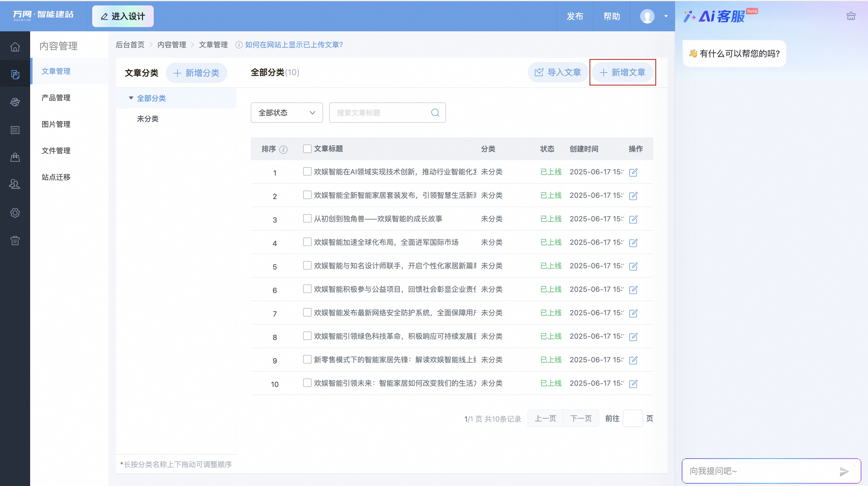Open the trash bin icon in sidebar
The width and height of the screenshot is (868, 486).
coord(15,240)
